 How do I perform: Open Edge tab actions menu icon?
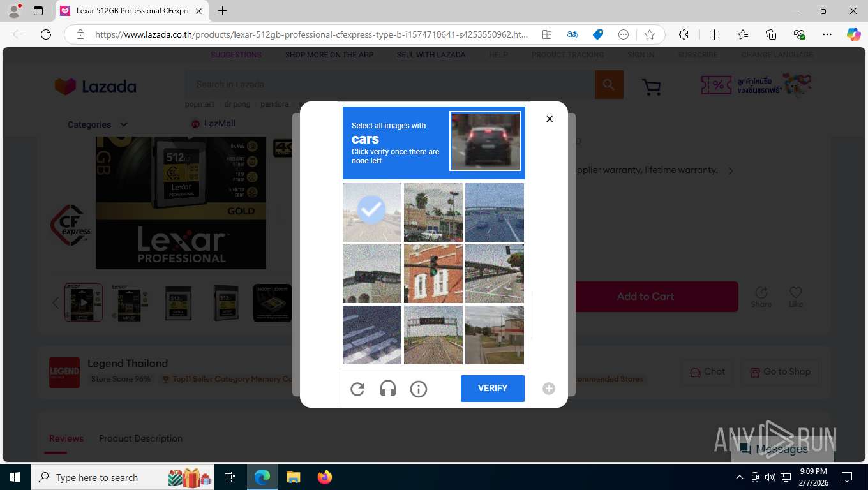click(x=38, y=11)
